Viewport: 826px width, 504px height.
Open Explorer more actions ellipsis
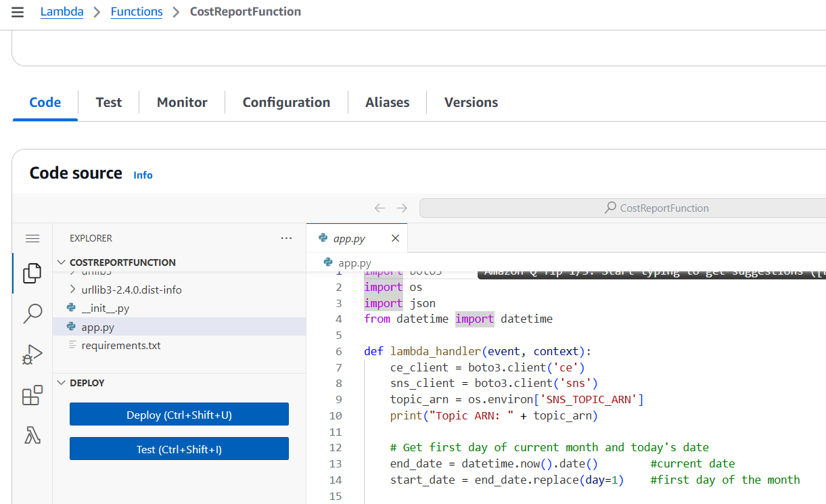pos(287,238)
